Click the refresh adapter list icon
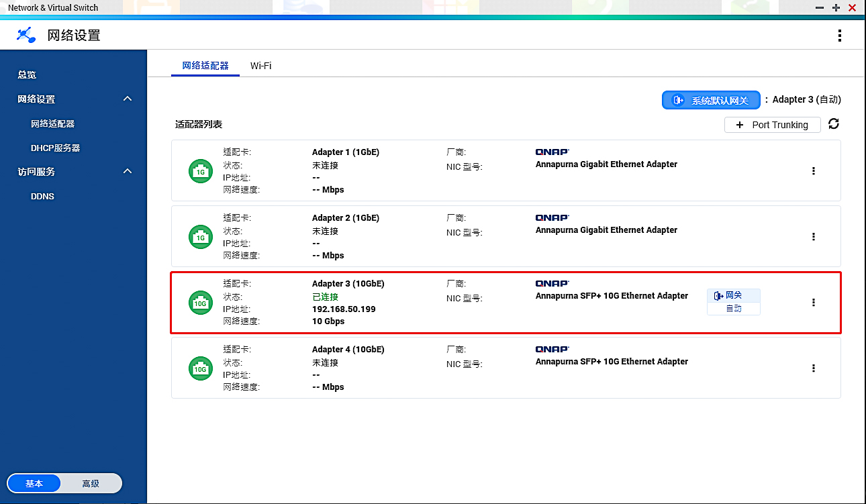866x504 pixels. pos(834,124)
